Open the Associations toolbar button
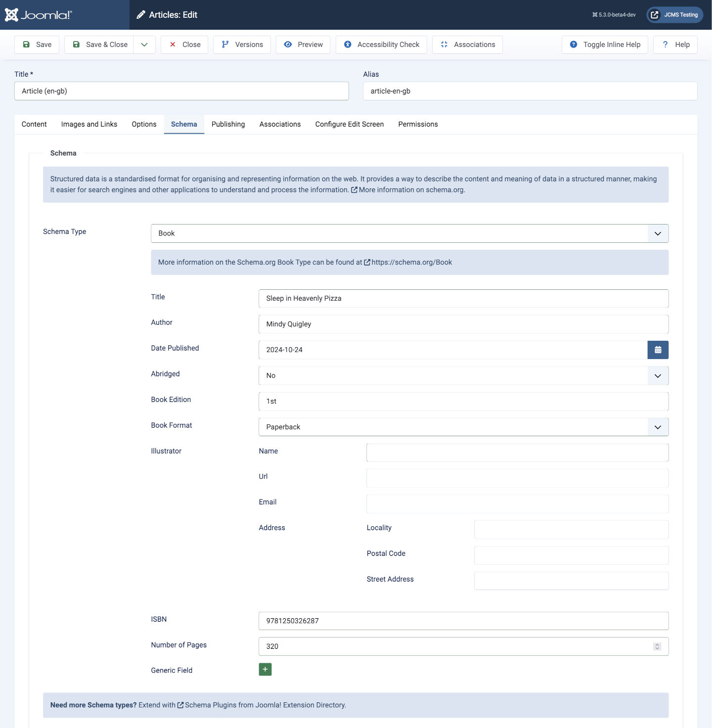The height and width of the screenshot is (728, 712). coord(467,45)
